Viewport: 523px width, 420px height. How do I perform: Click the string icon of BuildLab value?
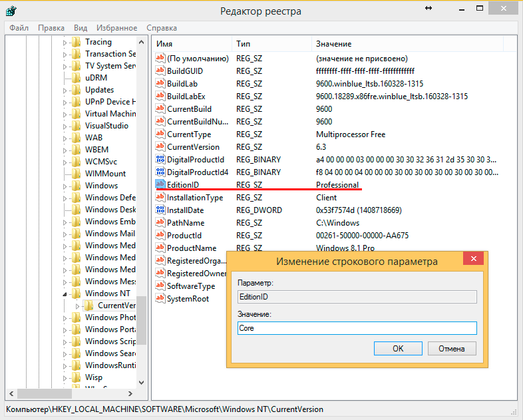pyautogui.click(x=160, y=83)
